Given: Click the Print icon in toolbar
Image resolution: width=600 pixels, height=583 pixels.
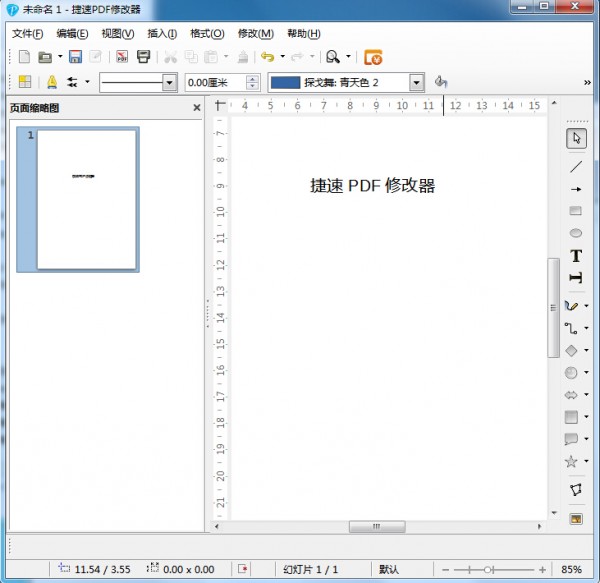Looking at the screenshot, I should (143, 57).
